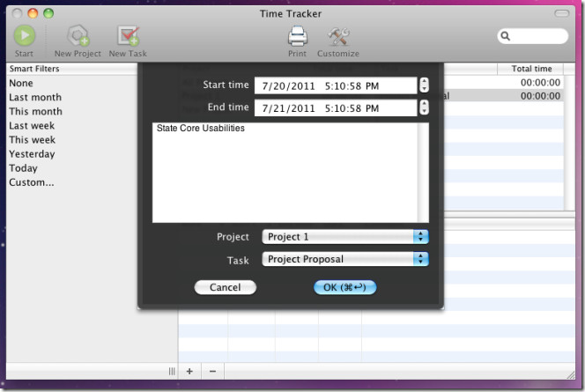Remove an entry with the minus button
This screenshot has height=392, width=585.
(212, 372)
